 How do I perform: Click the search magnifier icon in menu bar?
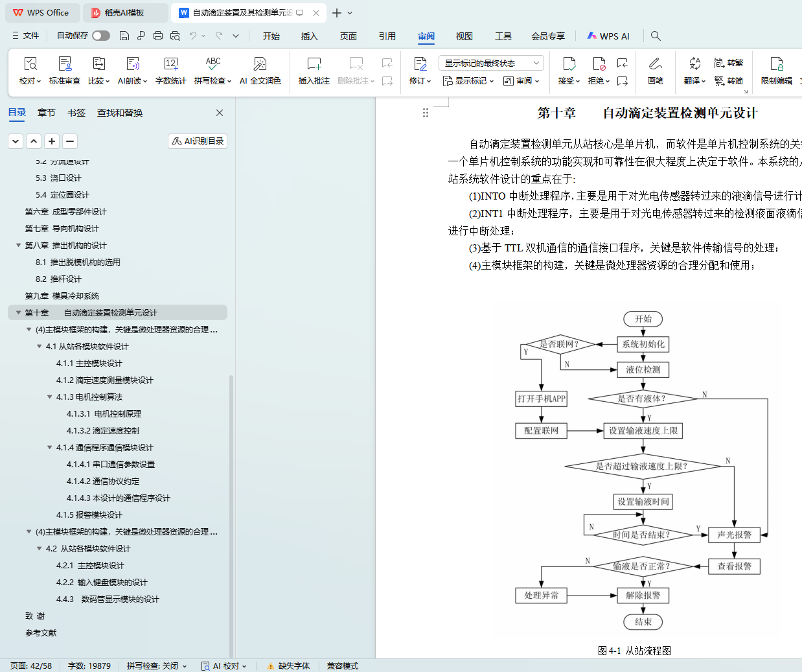(x=656, y=36)
